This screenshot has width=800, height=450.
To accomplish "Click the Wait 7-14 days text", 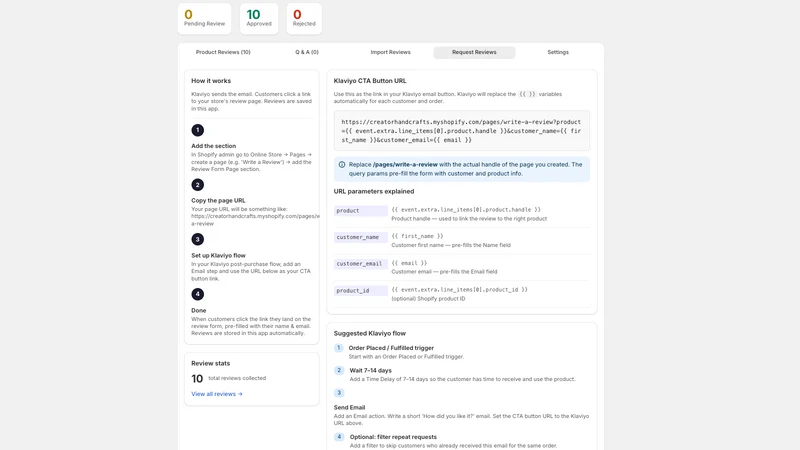I will pyautogui.click(x=370, y=370).
